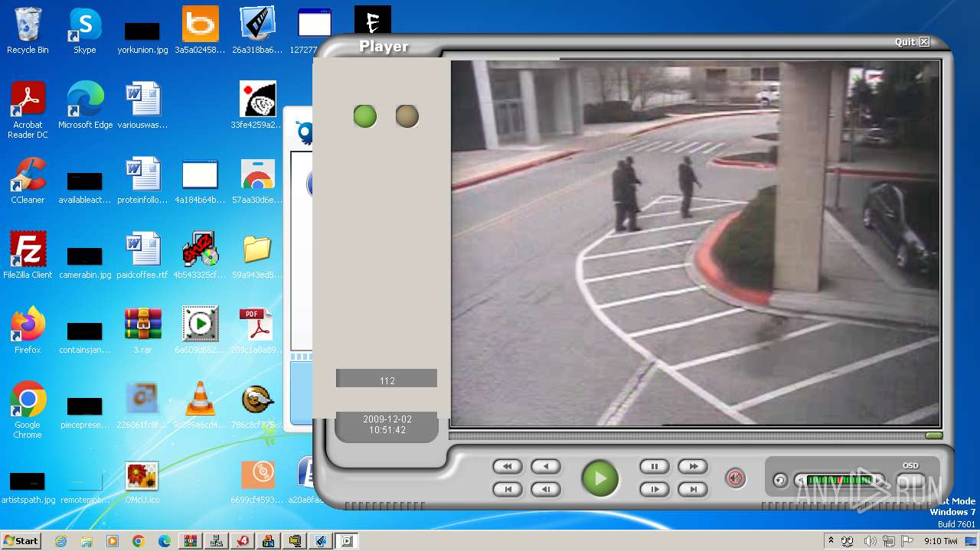
Task: Open the CCleaner shortcut
Action: [x=28, y=181]
